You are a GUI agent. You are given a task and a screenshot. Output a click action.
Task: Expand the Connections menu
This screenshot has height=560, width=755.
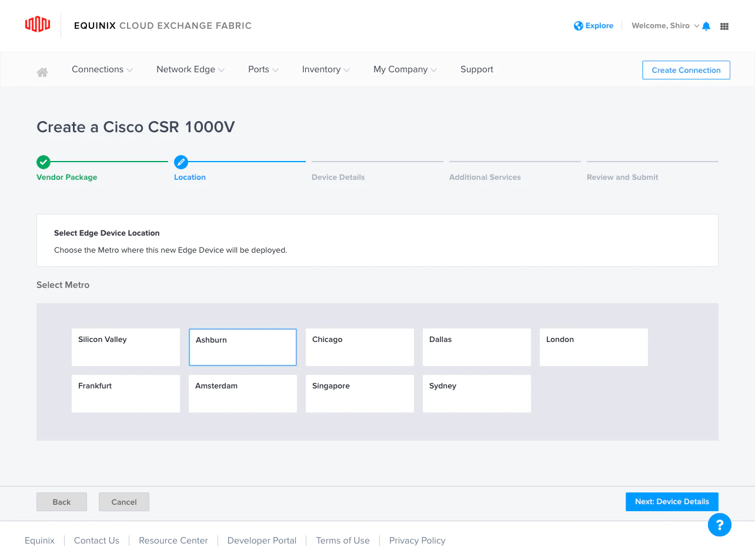(102, 69)
